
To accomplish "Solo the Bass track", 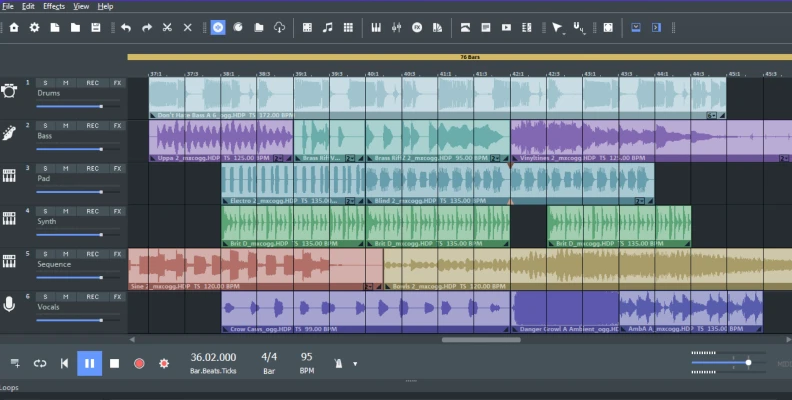I will 46,126.
